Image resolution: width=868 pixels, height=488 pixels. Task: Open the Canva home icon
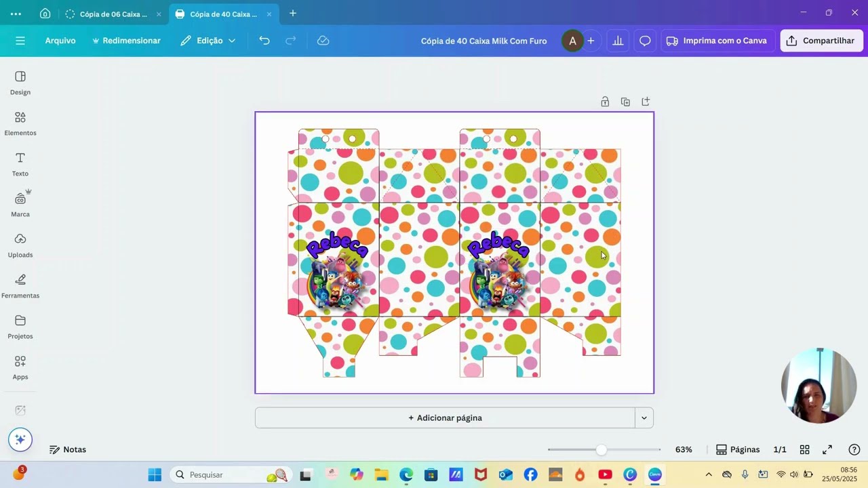(45, 14)
